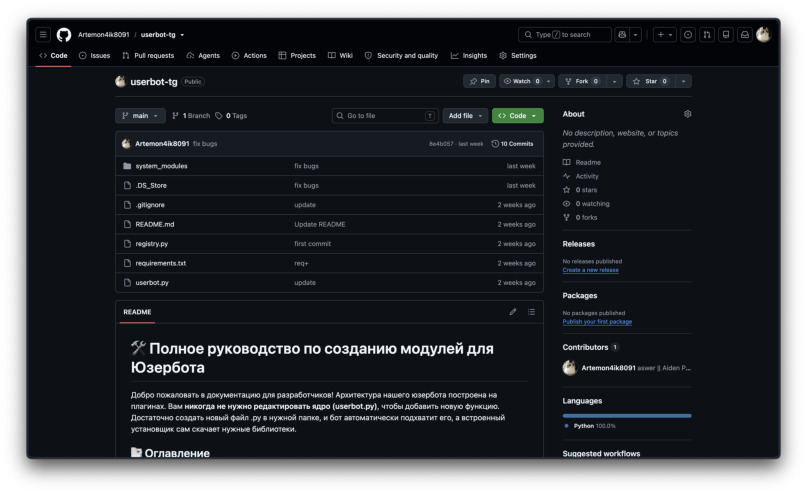This screenshot has height=494, width=807.
Task: Open the system_modules folder
Action: pyautogui.click(x=161, y=166)
